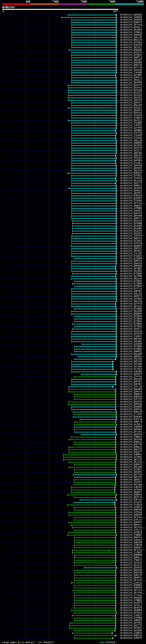Image resolution: width=146 pixels, height=644 pixels.
Task: Open hit UniRef100_Q8S564
Action: click(131, 15)
